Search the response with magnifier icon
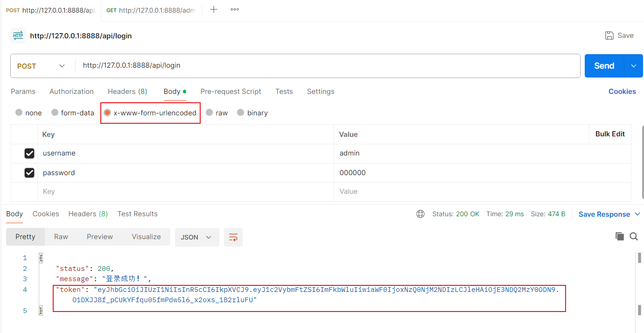The width and height of the screenshot is (644, 333). [634, 236]
